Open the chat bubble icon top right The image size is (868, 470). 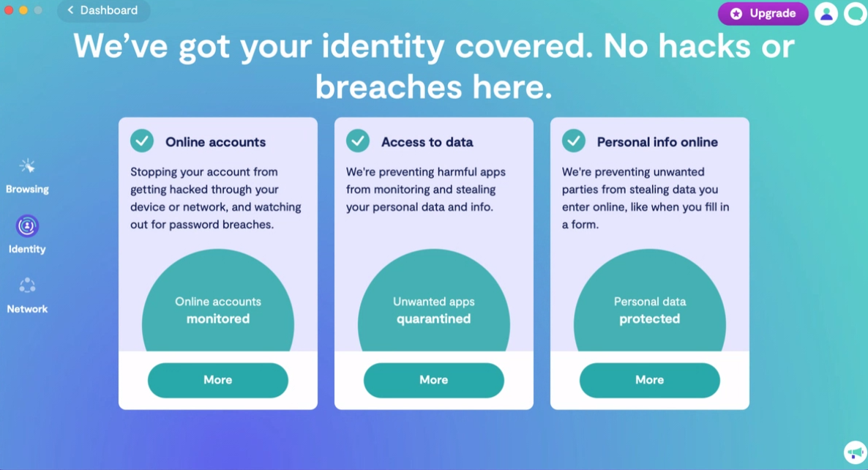pos(856,14)
